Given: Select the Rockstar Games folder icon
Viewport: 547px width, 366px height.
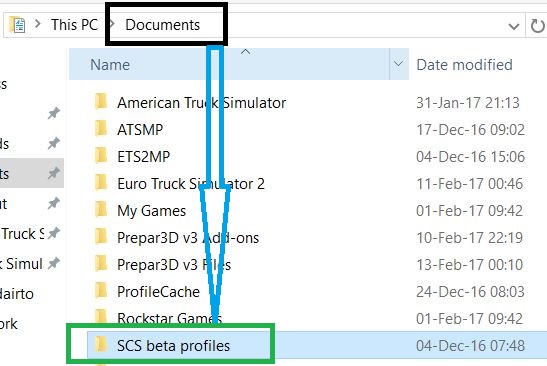Looking at the screenshot, I should pyautogui.click(x=101, y=317).
